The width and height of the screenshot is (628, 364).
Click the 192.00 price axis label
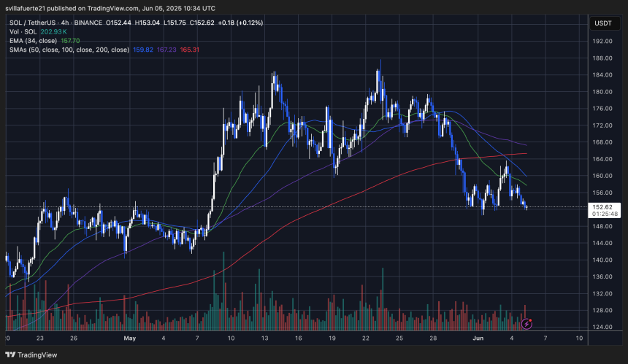click(602, 41)
